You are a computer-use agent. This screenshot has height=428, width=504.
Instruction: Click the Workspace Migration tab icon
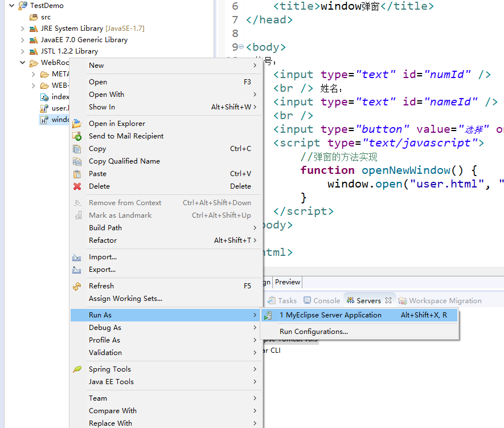pyautogui.click(x=403, y=301)
